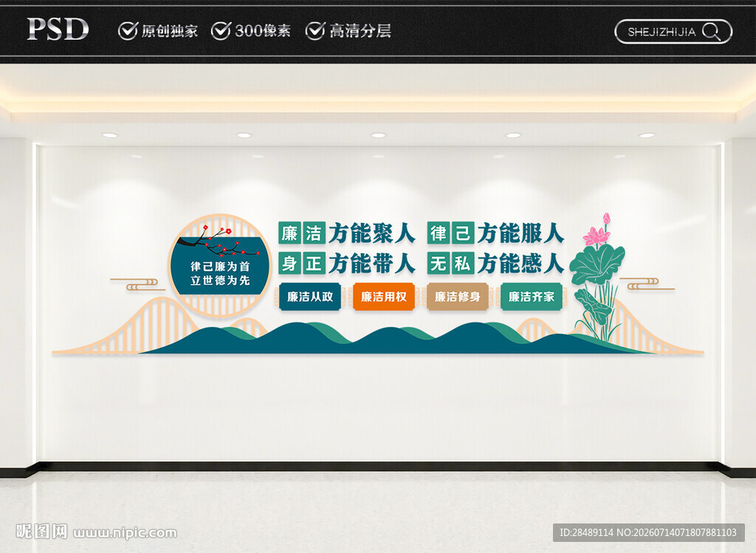Click the plum blossom branch illustration
The image size is (756, 553).
tap(217, 241)
